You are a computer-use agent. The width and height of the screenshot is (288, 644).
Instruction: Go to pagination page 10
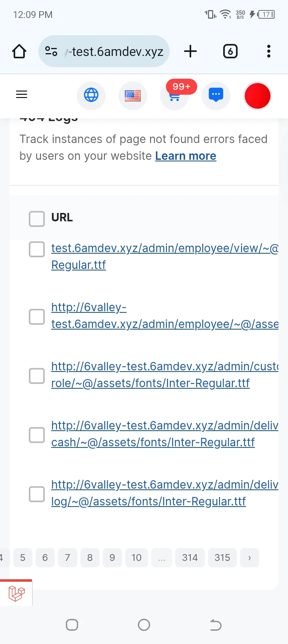click(x=136, y=558)
